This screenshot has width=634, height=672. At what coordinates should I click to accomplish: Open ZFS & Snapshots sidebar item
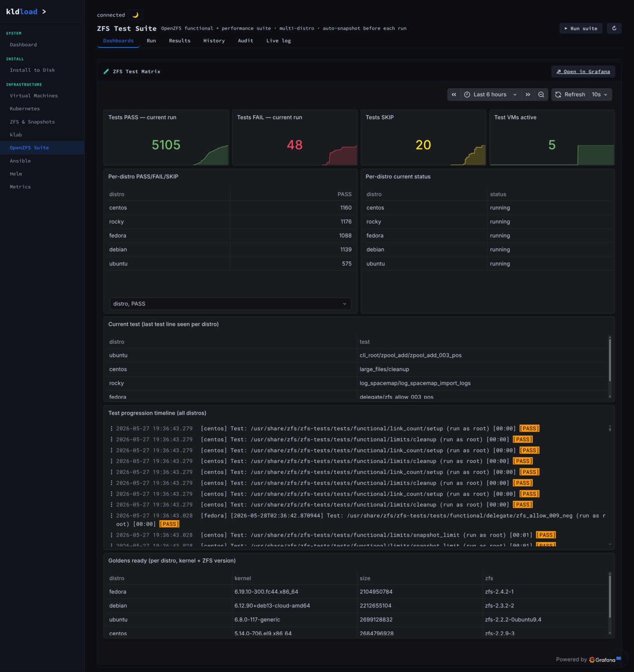[x=42, y=122]
